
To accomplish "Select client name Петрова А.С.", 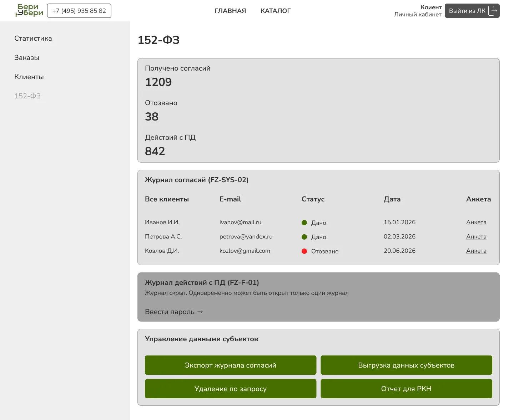I will coord(163,236).
